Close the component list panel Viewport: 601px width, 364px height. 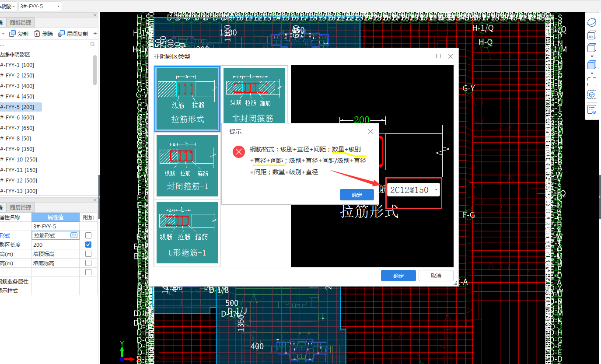[95, 15]
